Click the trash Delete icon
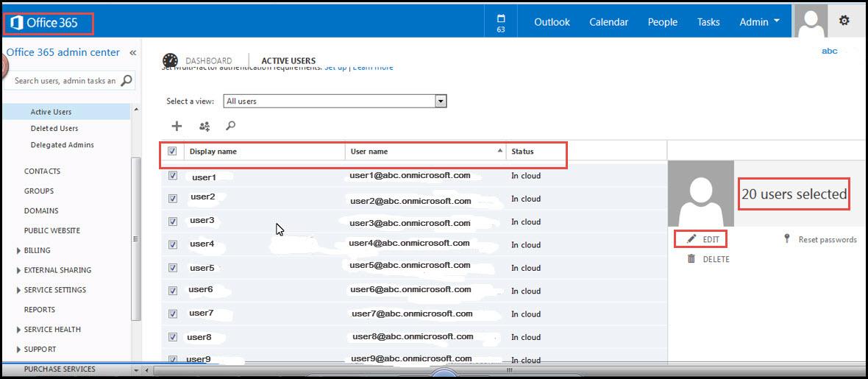The width and height of the screenshot is (868, 379). click(691, 259)
